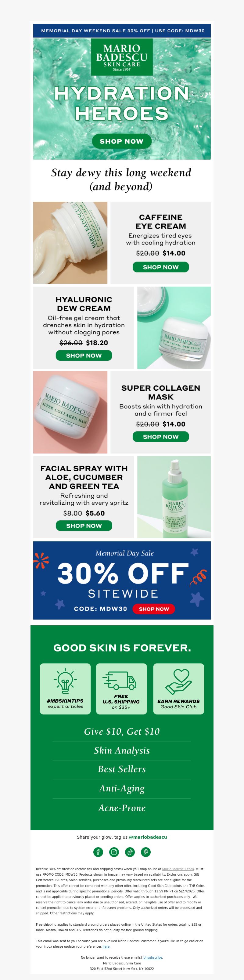Click the Earn Rewards heart-hand tile

click(179, 689)
